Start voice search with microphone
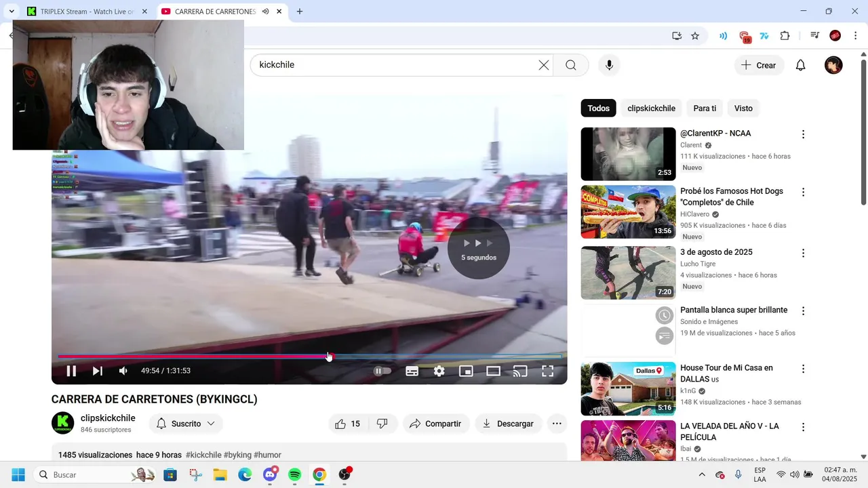This screenshot has height=488, width=868. (x=609, y=65)
